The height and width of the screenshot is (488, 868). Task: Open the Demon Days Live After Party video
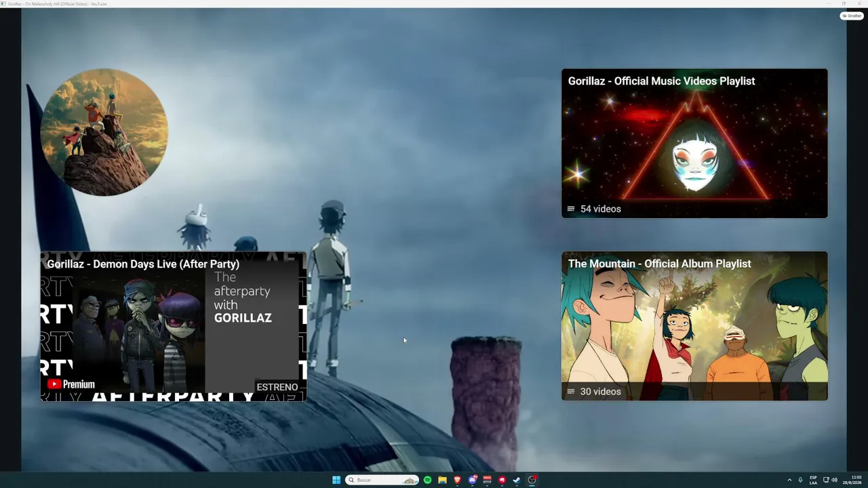[174, 326]
